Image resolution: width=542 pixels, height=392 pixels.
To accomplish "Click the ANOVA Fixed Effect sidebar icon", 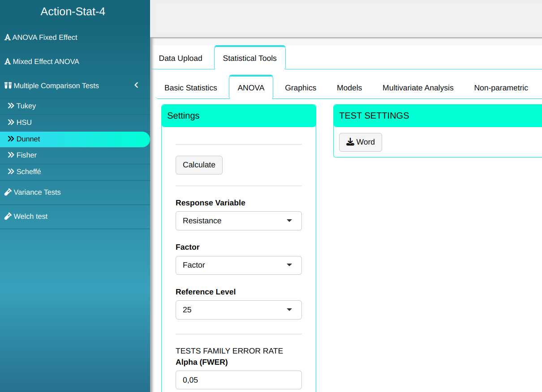I will [7, 38].
